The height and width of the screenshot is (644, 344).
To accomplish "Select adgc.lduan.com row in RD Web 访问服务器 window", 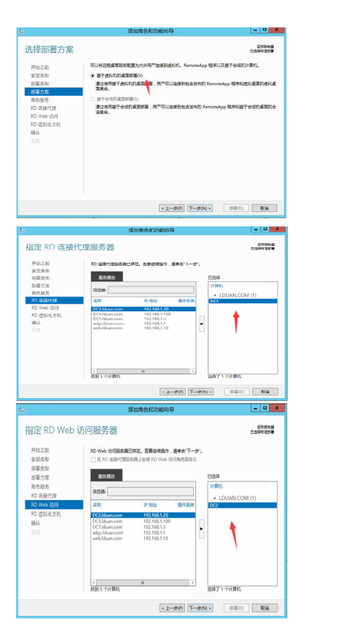I will (x=144, y=532).
